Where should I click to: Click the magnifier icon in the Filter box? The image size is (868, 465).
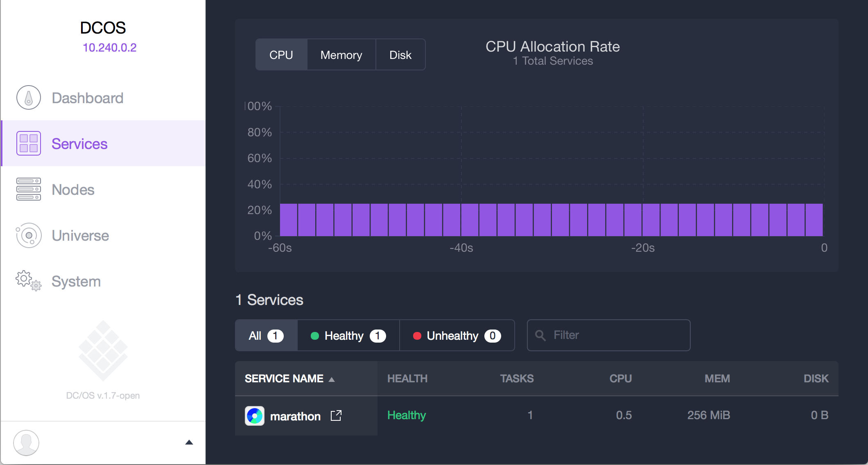pyautogui.click(x=540, y=335)
